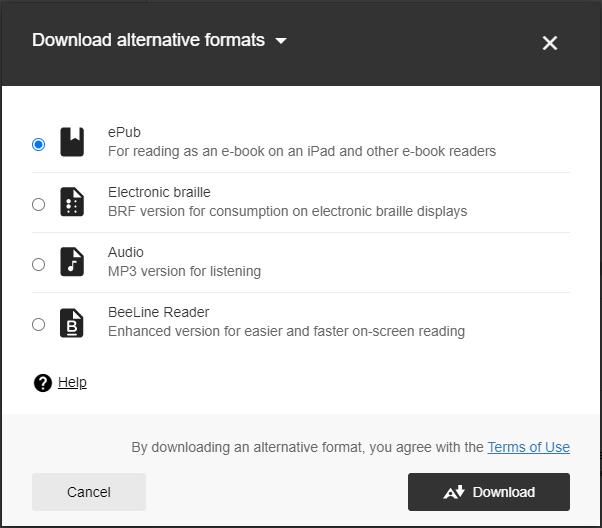Select the BeeLine Reader radio button
Image resolution: width=602 pixels, height=528 pixels.
[x=38, y=324]
